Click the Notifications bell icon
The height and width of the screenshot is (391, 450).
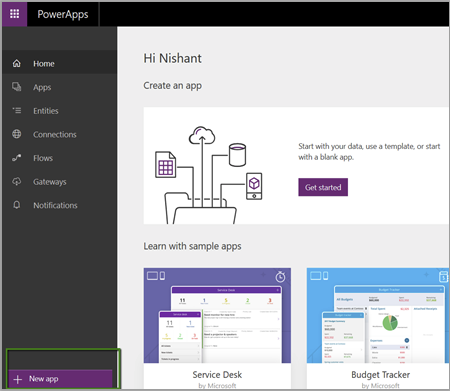coord(16,205)
